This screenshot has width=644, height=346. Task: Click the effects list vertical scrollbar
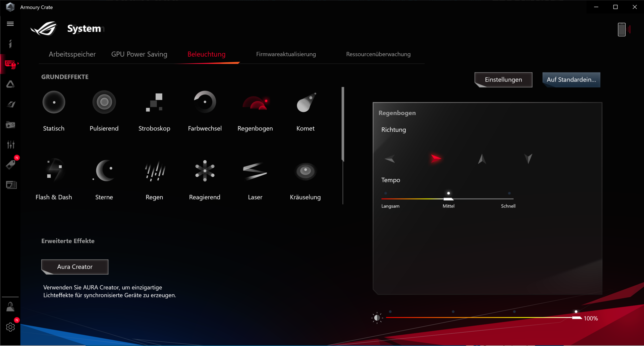(343, 124)
